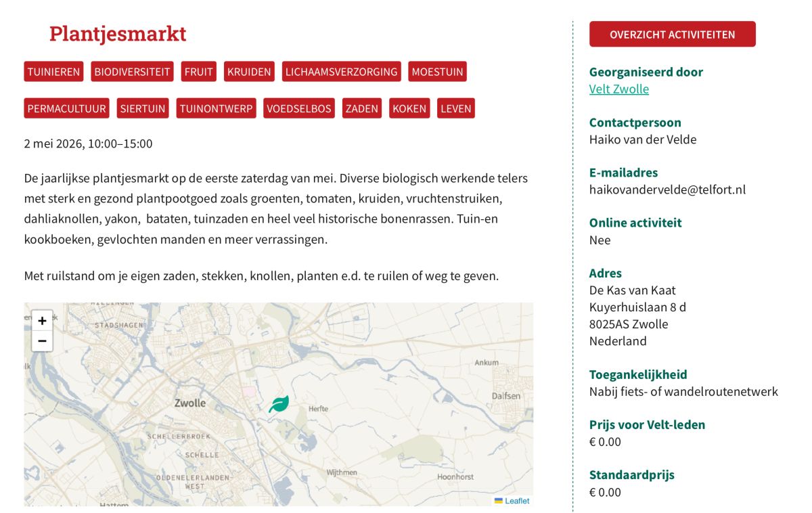Zoom out on the map

(42, 341)
